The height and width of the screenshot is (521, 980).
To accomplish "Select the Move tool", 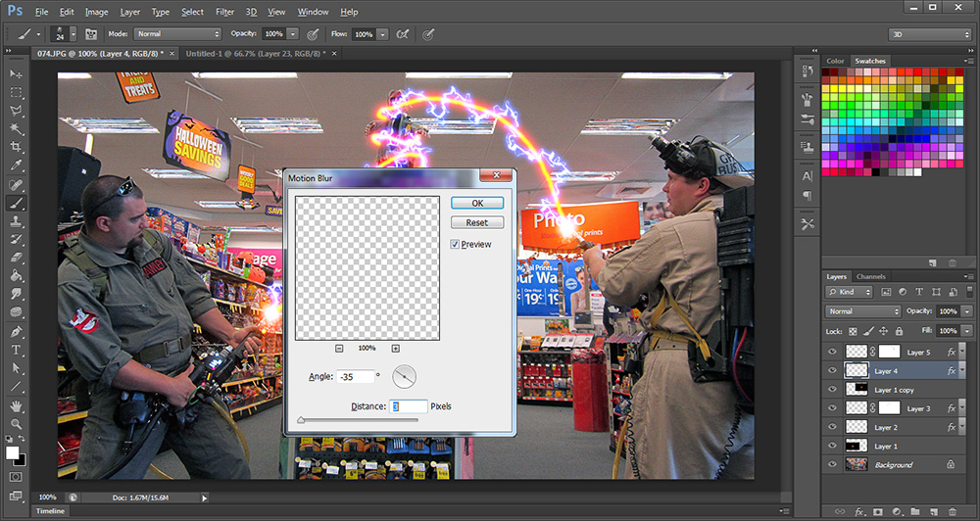I will click(x=17, y=73).
